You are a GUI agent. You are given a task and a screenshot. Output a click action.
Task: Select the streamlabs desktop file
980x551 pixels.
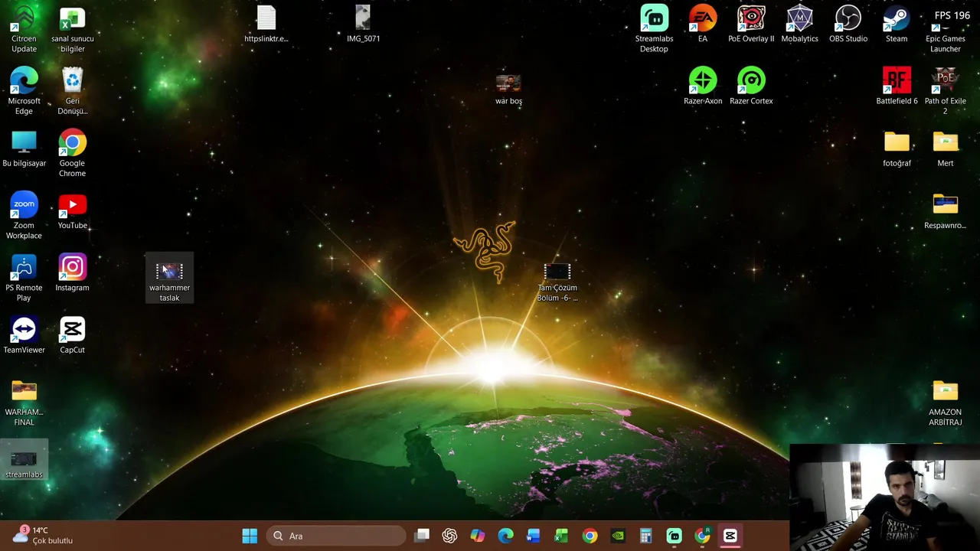(24, 461)
